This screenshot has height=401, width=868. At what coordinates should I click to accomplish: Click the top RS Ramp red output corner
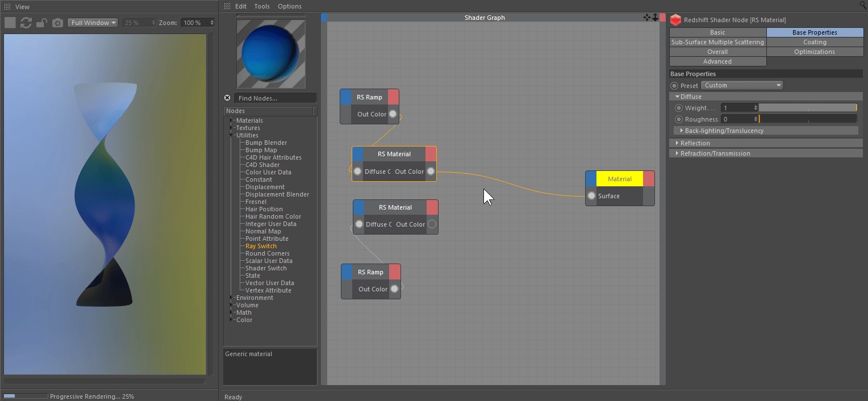pyautogui.click(x=393, y=97)
